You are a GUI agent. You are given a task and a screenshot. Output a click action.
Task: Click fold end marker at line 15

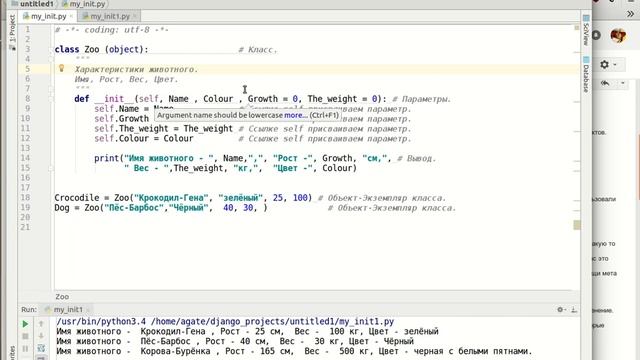tap(51, 168)
